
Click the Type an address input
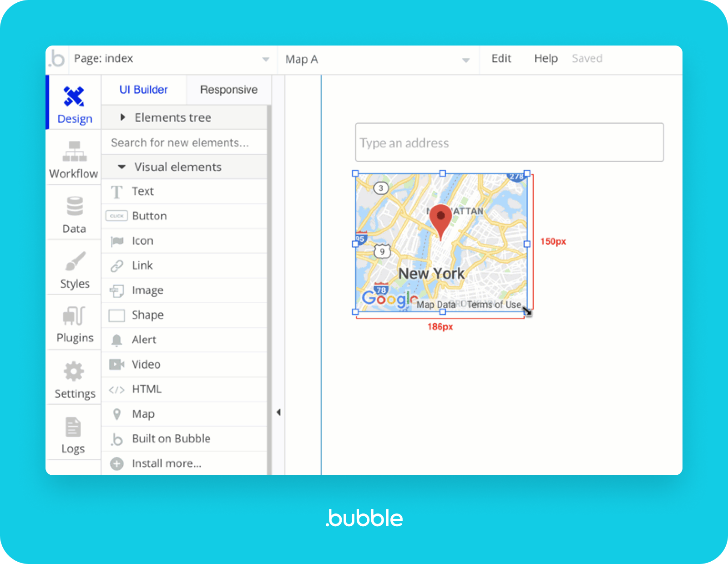[x=509, y=142]
